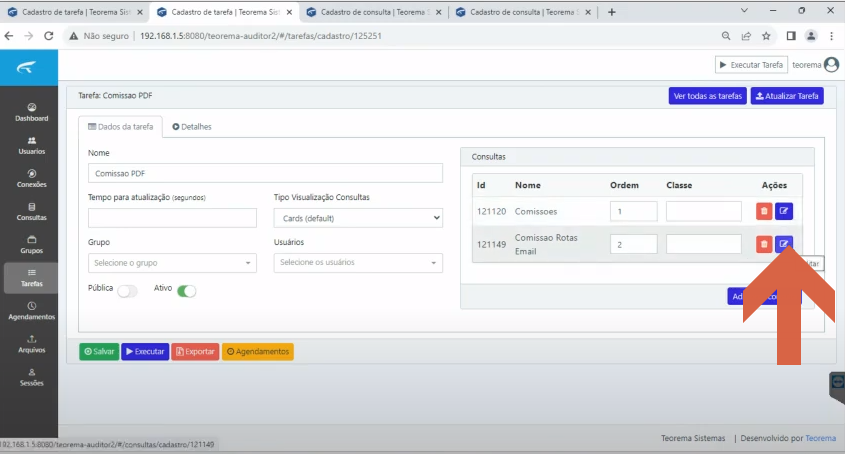
Task: Click Atualizar Tarefa button
Action: coord(787,96)
